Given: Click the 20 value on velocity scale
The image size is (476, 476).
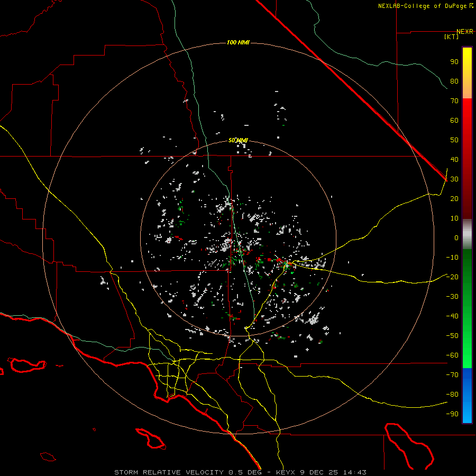Looking at the screenshot, I should (x=454, y=198).
